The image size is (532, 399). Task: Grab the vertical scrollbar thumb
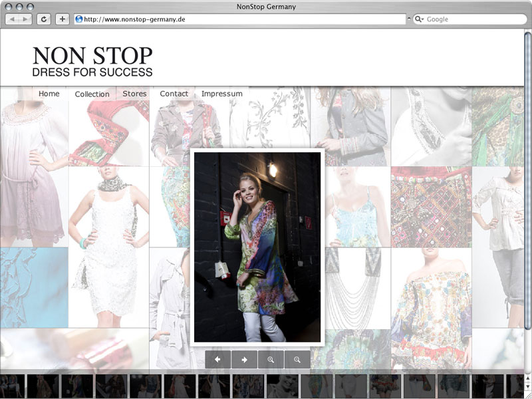click(x=528, y=180)
